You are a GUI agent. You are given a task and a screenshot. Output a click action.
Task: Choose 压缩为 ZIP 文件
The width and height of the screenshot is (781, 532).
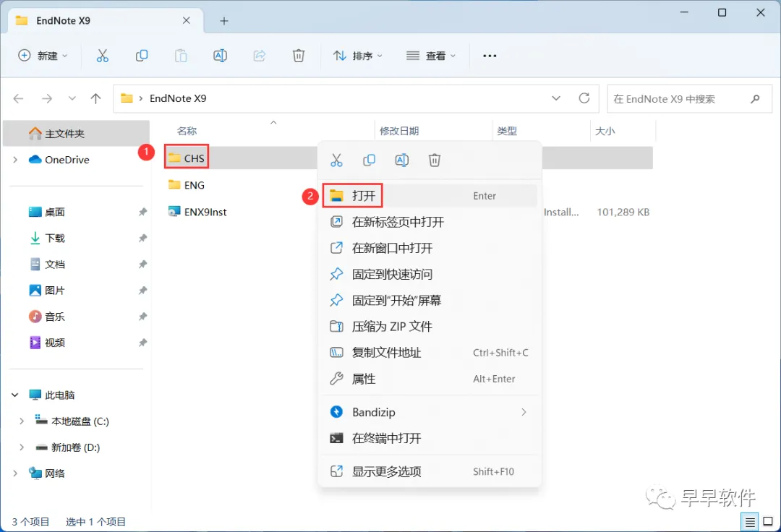pos(430,327)
